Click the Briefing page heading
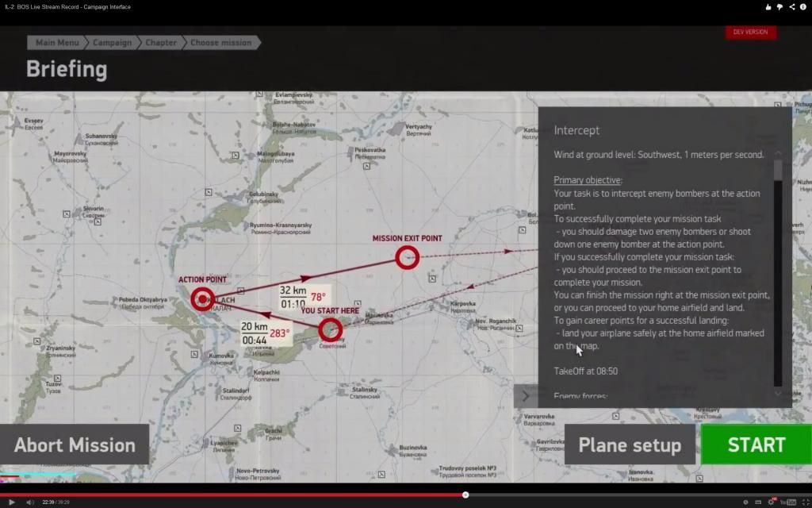The image size is (812, 508). (x=67, y=70)
